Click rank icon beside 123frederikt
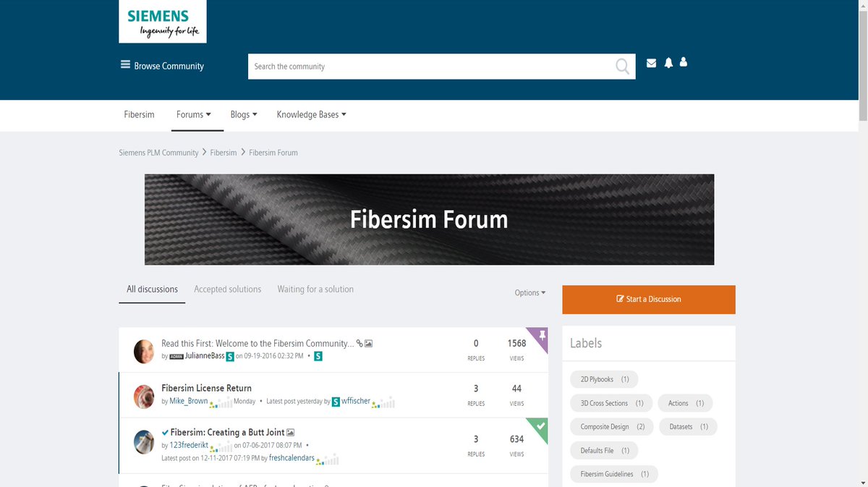The image size is (868, 487). 221,446
